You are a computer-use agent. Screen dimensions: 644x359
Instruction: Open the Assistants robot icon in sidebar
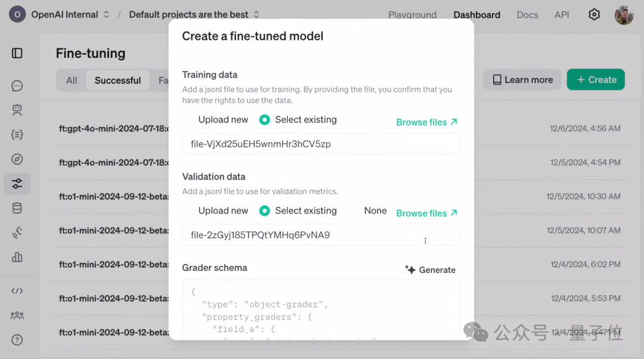(x=17, y=110)
